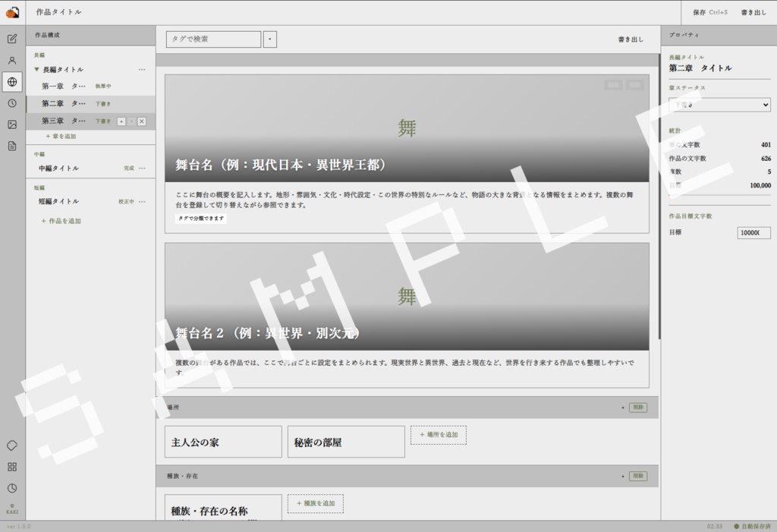
Task: Click the 第二章 タイトル heading in properties
Action: [700, 68]
